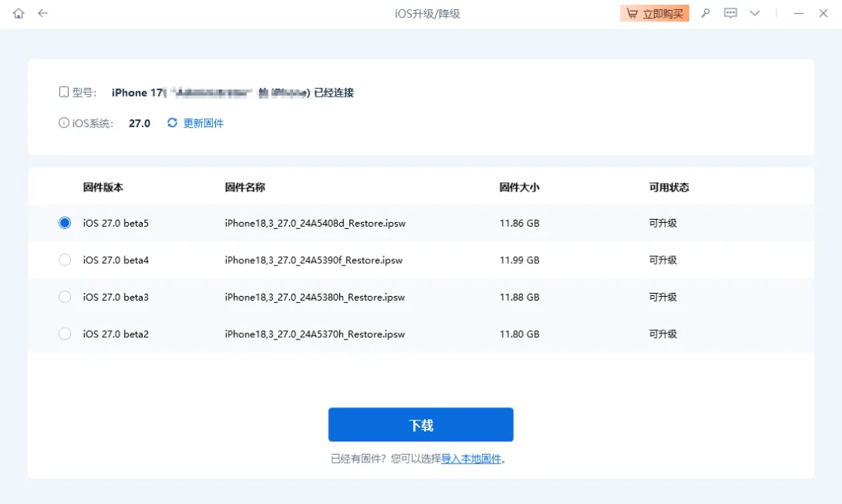Expand the title bar chevron menu
This screenshot has height=504, width=842.
tap(755, 13)
